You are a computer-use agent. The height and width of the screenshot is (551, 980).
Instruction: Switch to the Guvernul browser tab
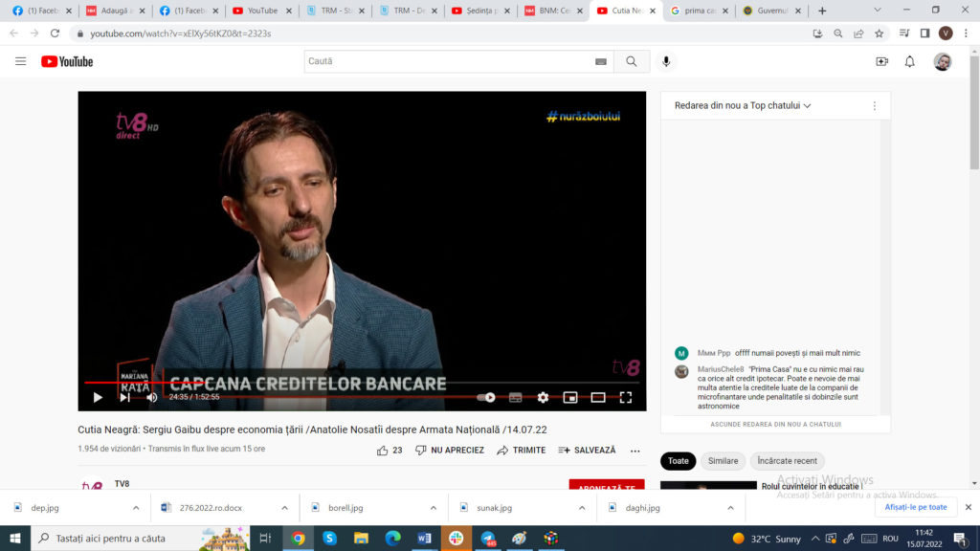772,11
